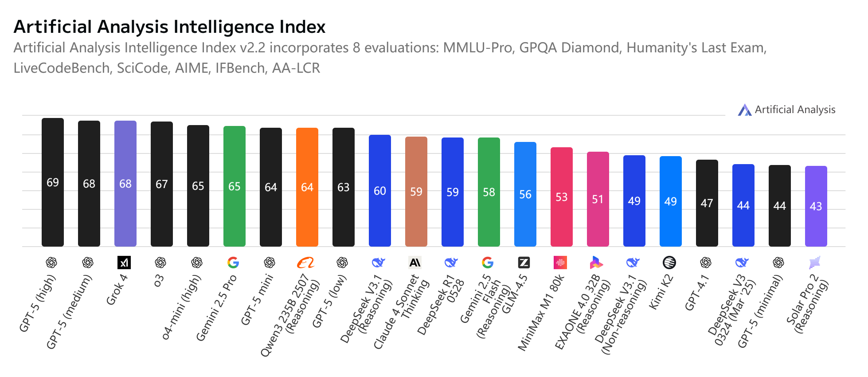Click the DeepSeek whale logo for V3.1 Reasoning
868x377 pixels.
coord(379,263)
